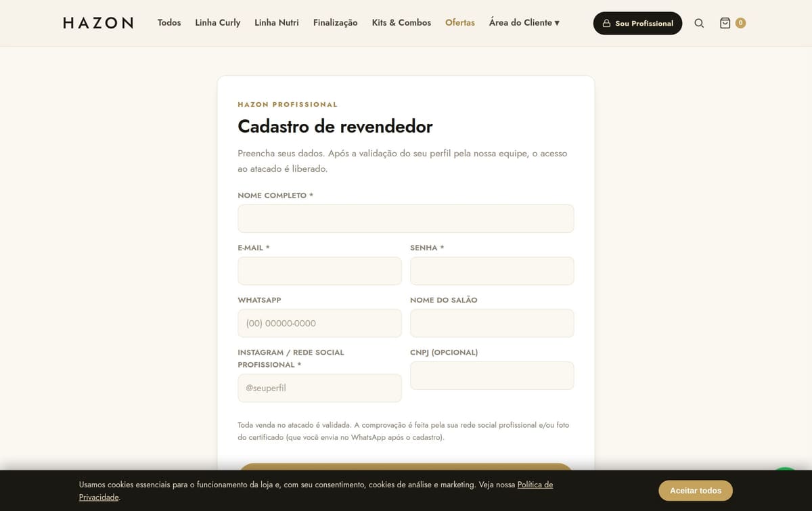View the Ofertas page
812x511 pixels.
(x=460, y=22)
